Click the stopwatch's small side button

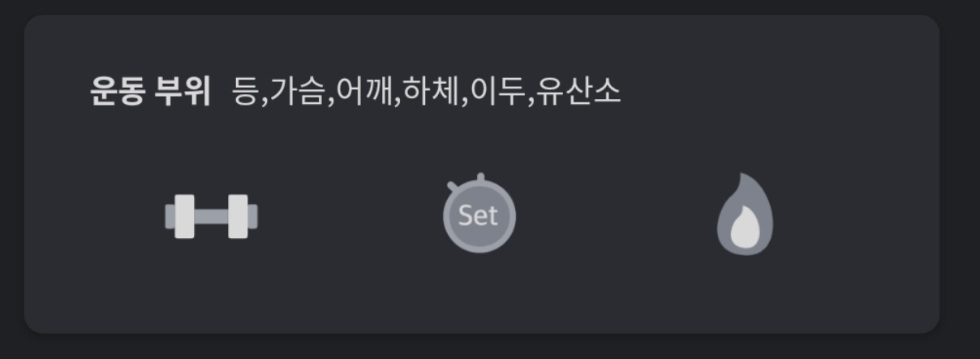[x=453, y=188]
